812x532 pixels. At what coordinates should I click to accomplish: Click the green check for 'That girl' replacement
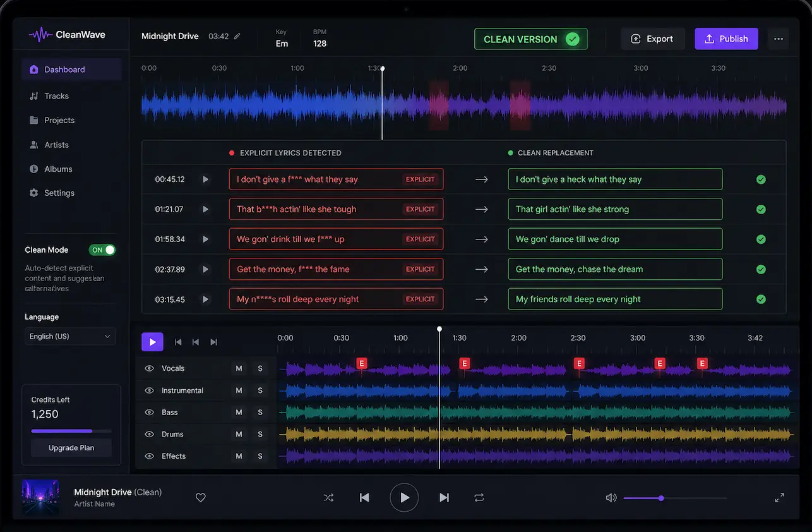(x=761, y=209)
